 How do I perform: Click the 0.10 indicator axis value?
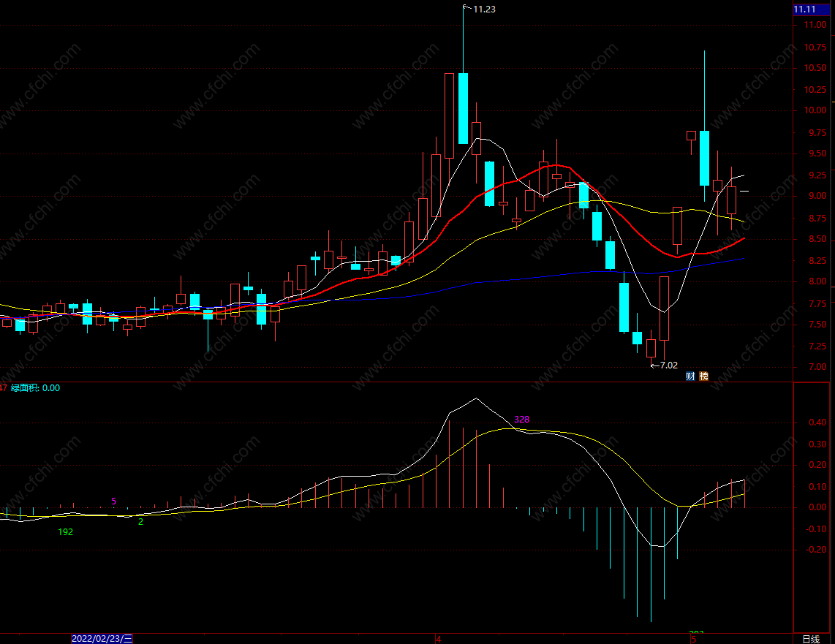(817, 487)
